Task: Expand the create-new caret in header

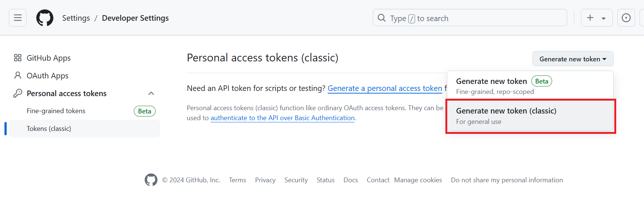Action: (604, 18)
